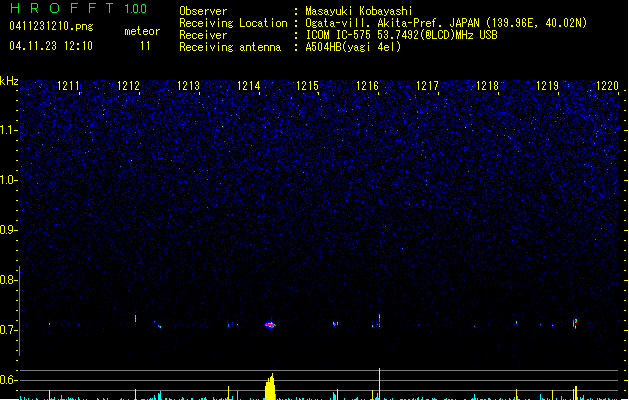Click the 0.6 kHz frequency axis label
Image resolution: width=629 pixels, height=400 pixels.
coord(9,380)
